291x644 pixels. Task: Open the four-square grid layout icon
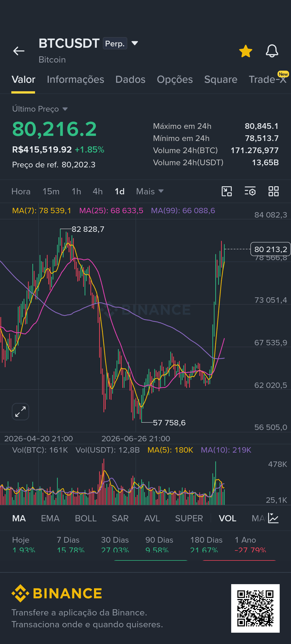tap(273, 191)
